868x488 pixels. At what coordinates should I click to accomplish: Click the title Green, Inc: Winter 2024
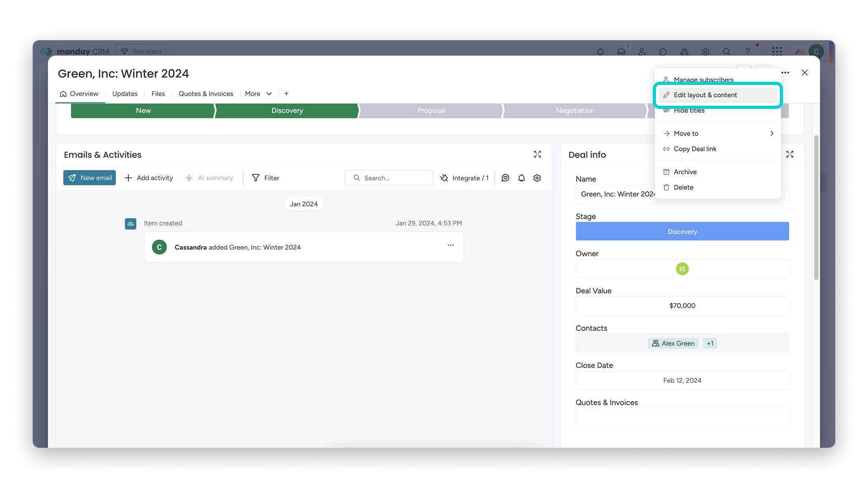click(x=123, y=74)
